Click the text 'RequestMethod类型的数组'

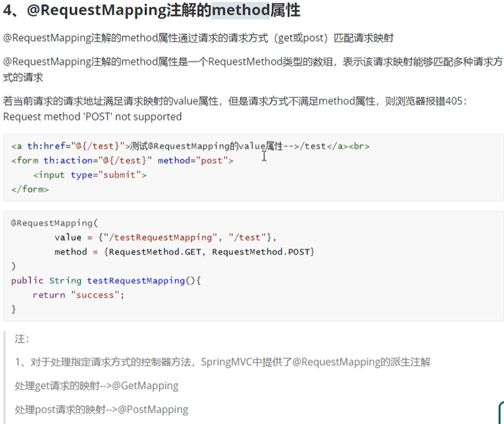(x=270, y=61)
